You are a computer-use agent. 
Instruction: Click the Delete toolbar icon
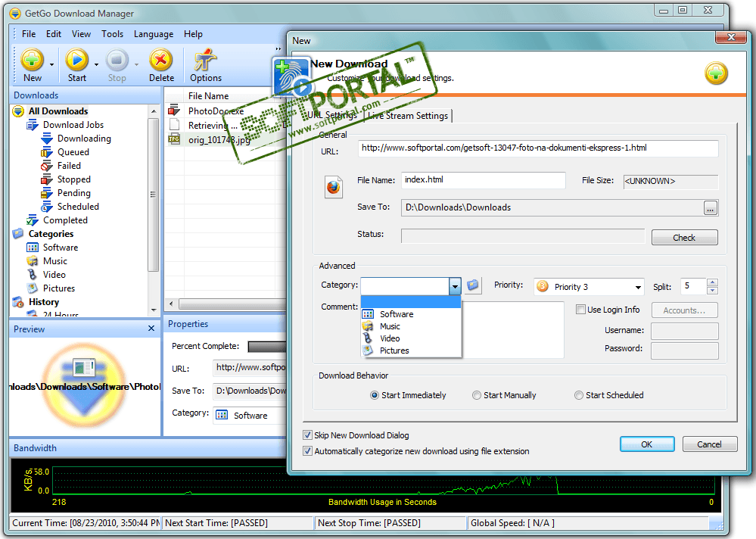click(161, 61)
